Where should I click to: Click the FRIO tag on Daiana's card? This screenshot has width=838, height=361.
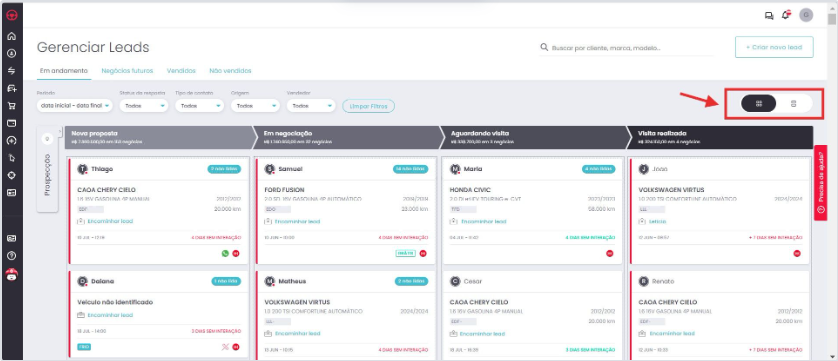pyautogui.click(x=84, y=347)
